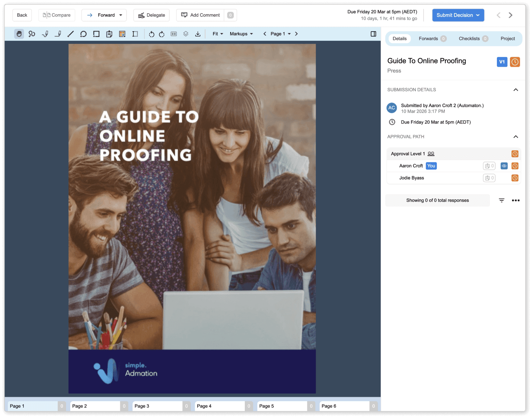
Task: Collapse the Submission Details section
Action: (516, 90)
